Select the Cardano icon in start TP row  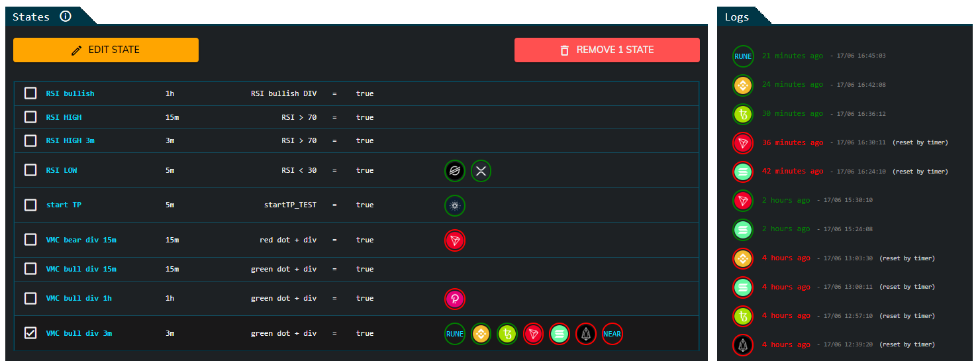[x=455, y=205]
